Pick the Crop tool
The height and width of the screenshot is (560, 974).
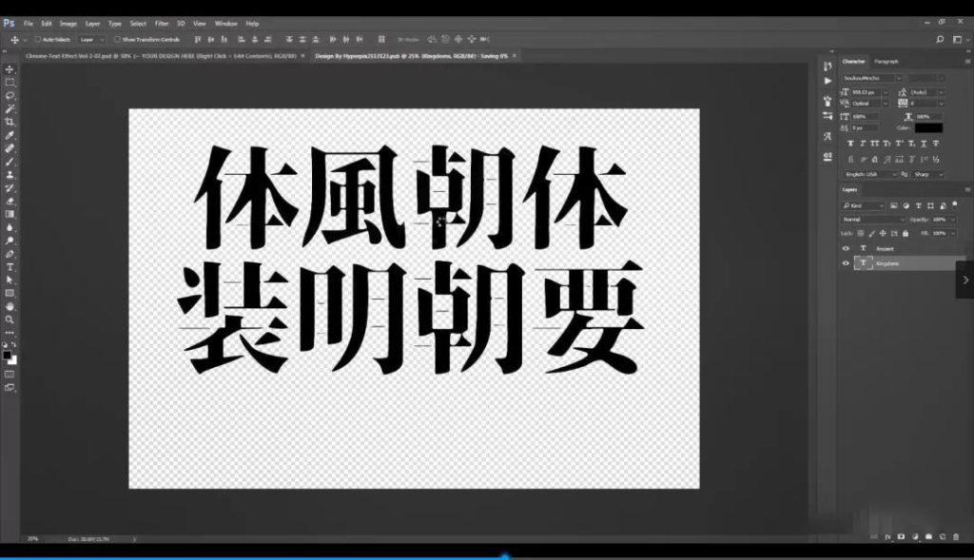pos(10,123)
